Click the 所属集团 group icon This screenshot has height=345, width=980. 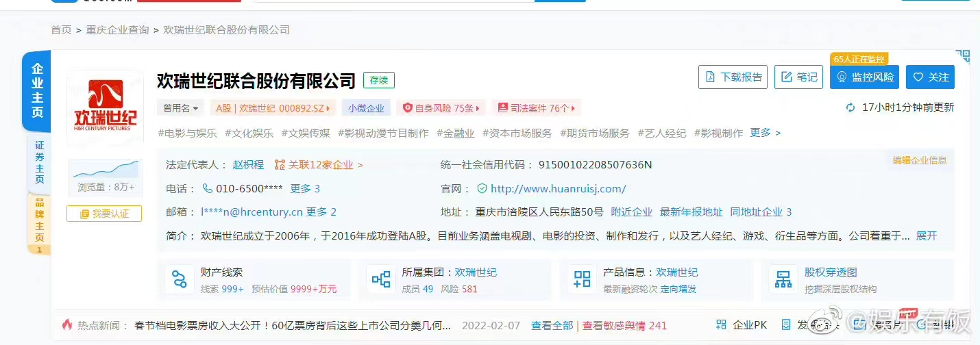pyautogui.click(x=380, y=279)
